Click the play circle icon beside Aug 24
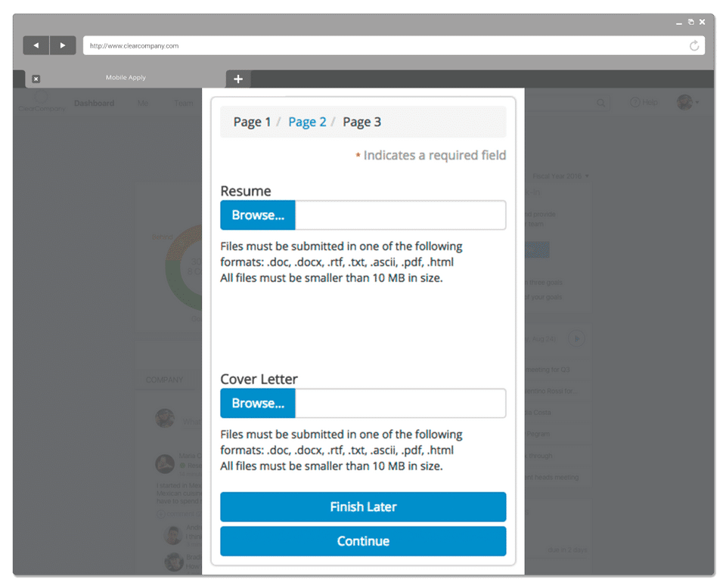 (x=576, y=339)
